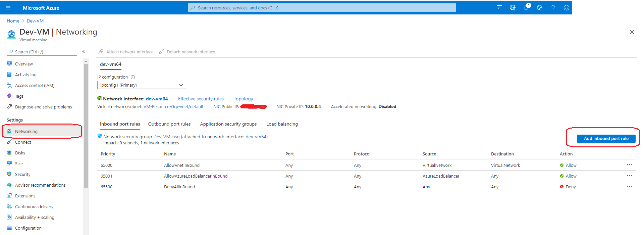Switch to Application security groups tab
Screen dimensions: 644x235
(x=228, y=124)
